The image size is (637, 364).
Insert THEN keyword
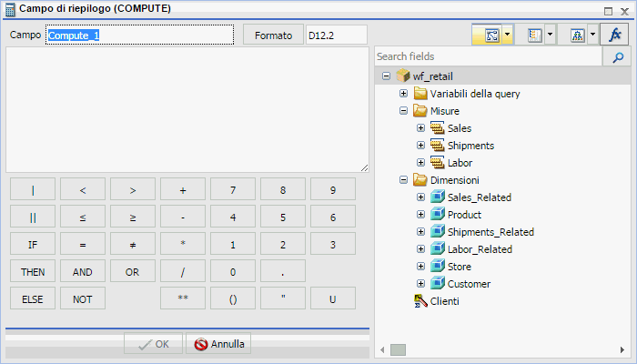[x=33, y=271]
